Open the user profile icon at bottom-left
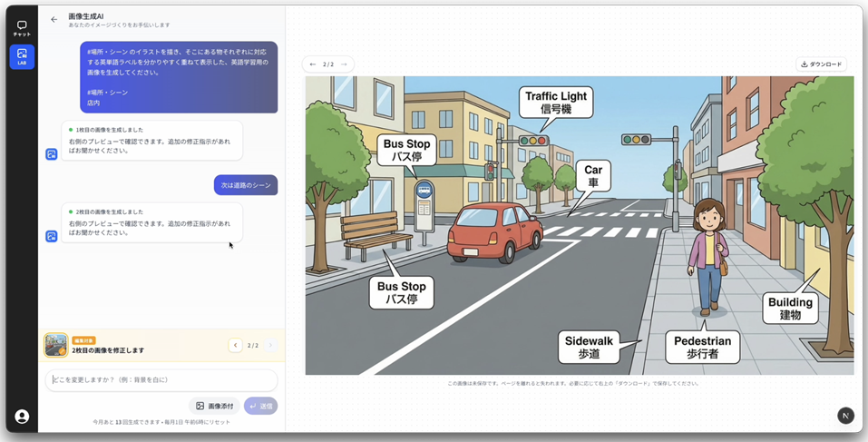 coord(22,417)
